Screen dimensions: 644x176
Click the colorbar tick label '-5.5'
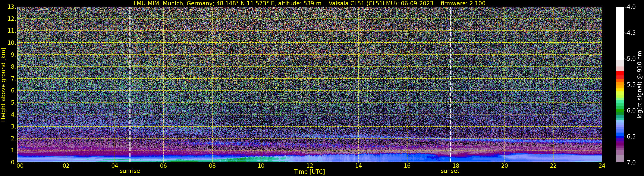click(630, 85)
